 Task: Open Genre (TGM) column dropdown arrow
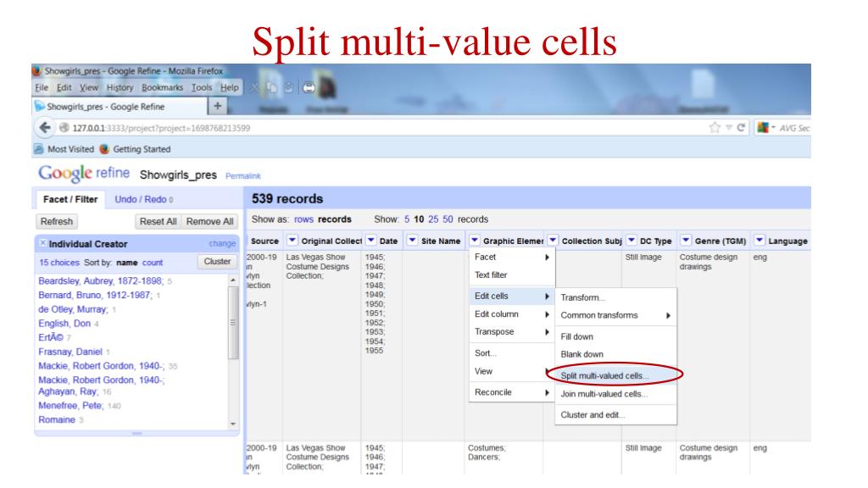686,240
